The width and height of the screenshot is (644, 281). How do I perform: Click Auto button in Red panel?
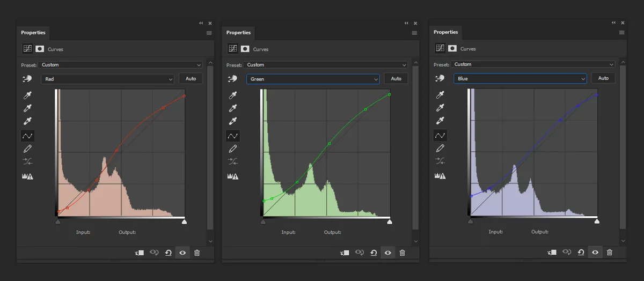tap(191, 79)
